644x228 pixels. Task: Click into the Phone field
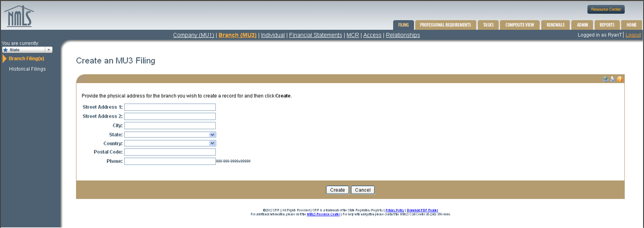tap(170, 161)
